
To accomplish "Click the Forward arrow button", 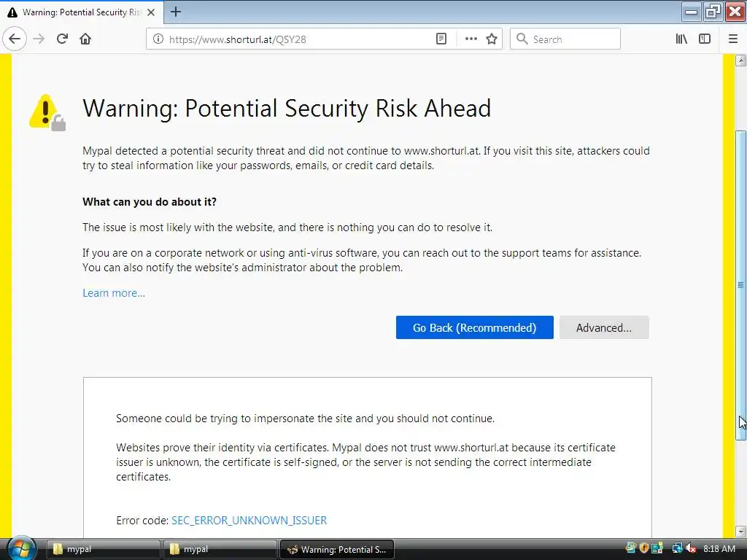I will [39, 39].
